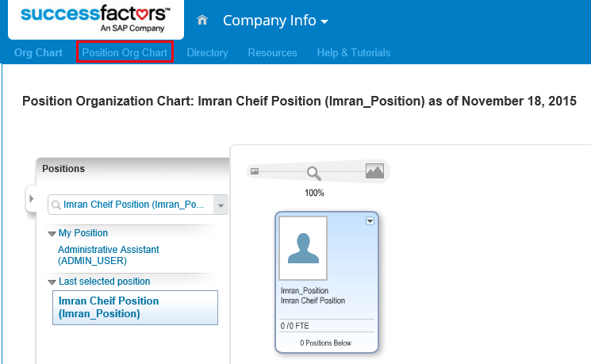Collapse My Position section triangle
Image resolution: width=591 pixels, height=364 pixels.
[52, 234]
